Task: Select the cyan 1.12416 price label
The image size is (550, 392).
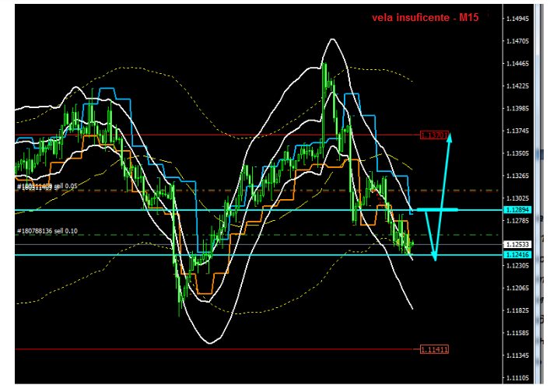Action: tap(517, 255)
